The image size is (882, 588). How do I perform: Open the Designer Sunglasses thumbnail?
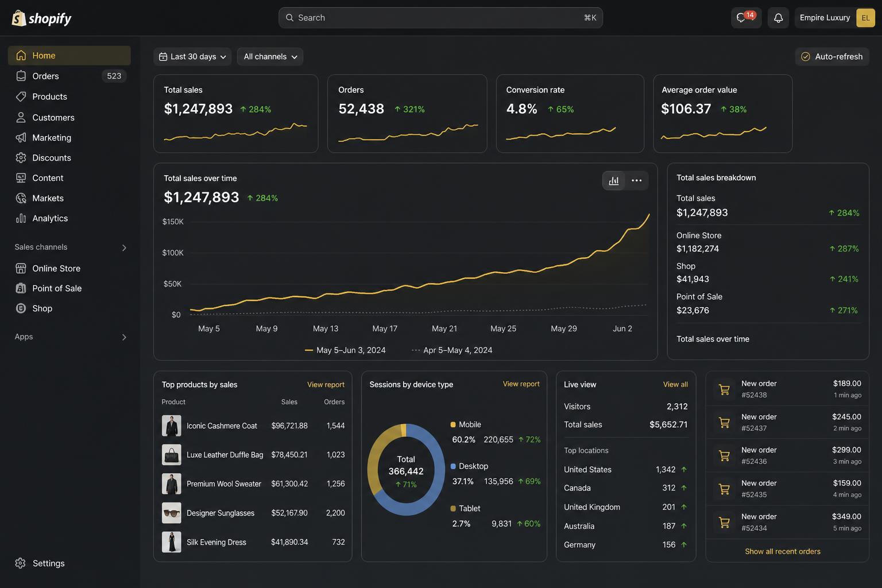coord(172,513)
